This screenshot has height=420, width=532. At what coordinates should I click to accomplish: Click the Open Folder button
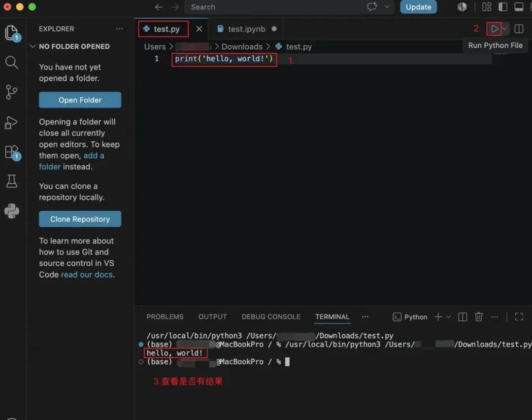point(80,100)
